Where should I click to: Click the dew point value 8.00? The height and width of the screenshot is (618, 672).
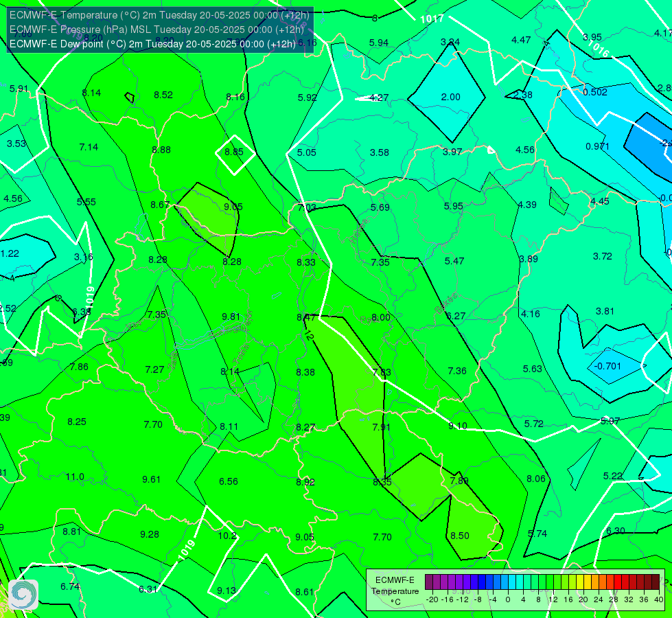pyautogui.click(x=380, y=317)
